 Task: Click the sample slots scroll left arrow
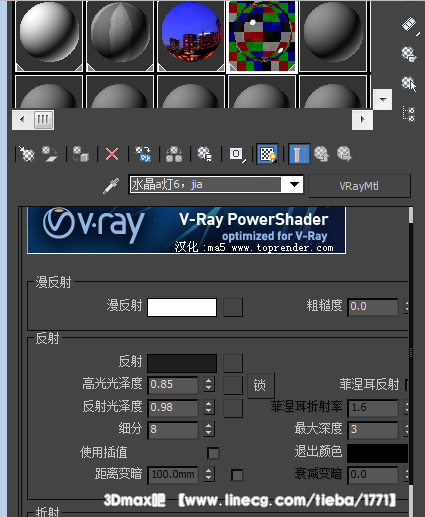point(22,119)
